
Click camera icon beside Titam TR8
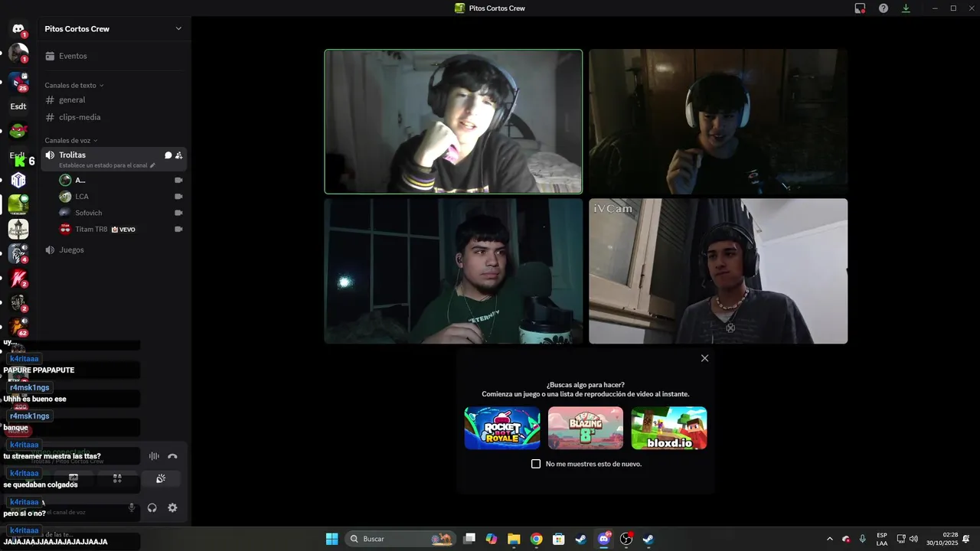178,229
